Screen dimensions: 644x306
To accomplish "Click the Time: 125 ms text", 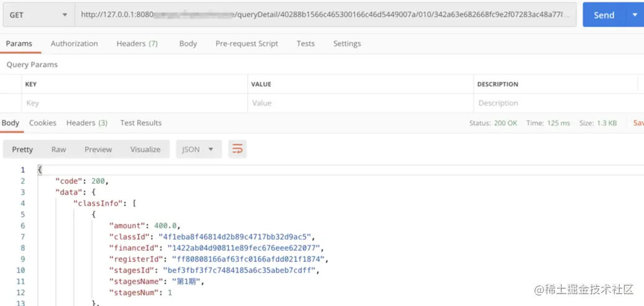I will 548,123.
